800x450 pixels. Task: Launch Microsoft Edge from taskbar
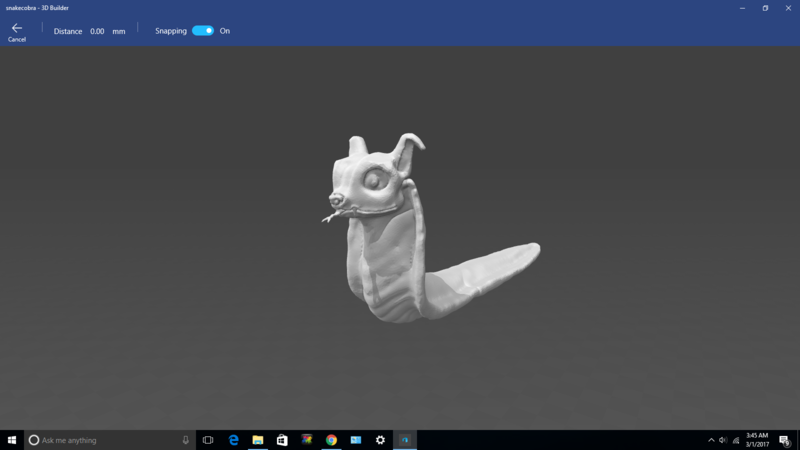(x=233, y=440)
